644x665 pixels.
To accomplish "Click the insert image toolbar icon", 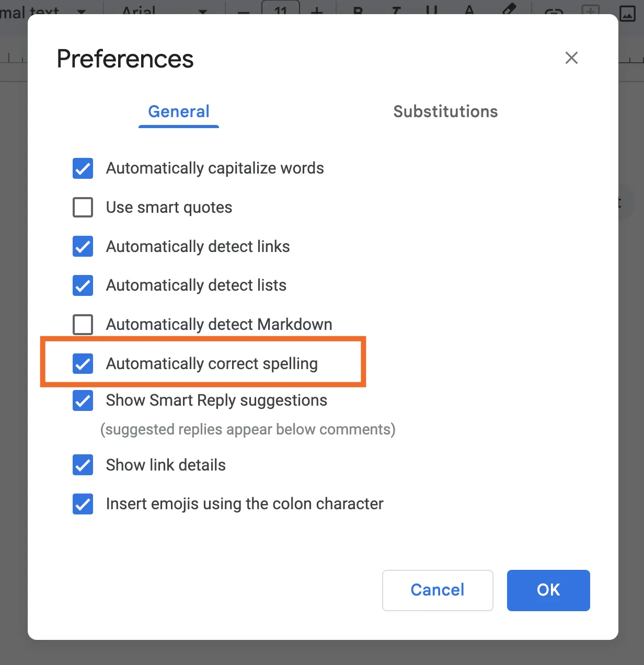I will coord(627,11).
